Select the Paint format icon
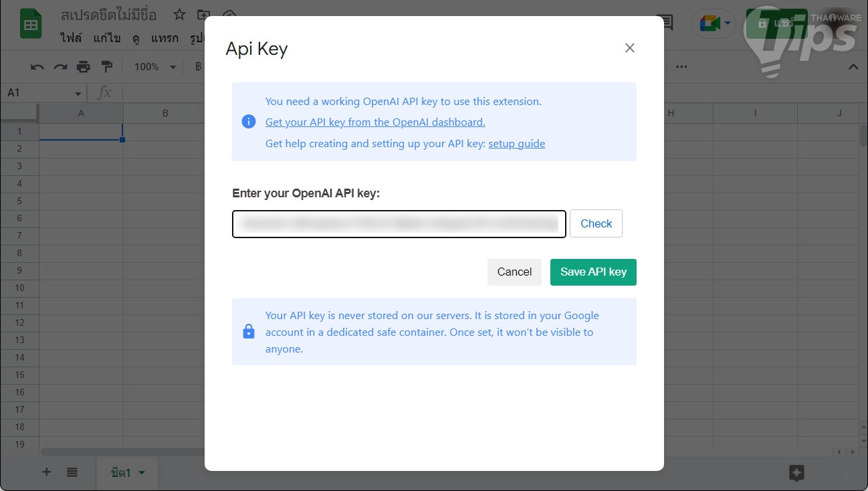The width and height of the screenshot is (868, 491). click(x=106, y=67)
